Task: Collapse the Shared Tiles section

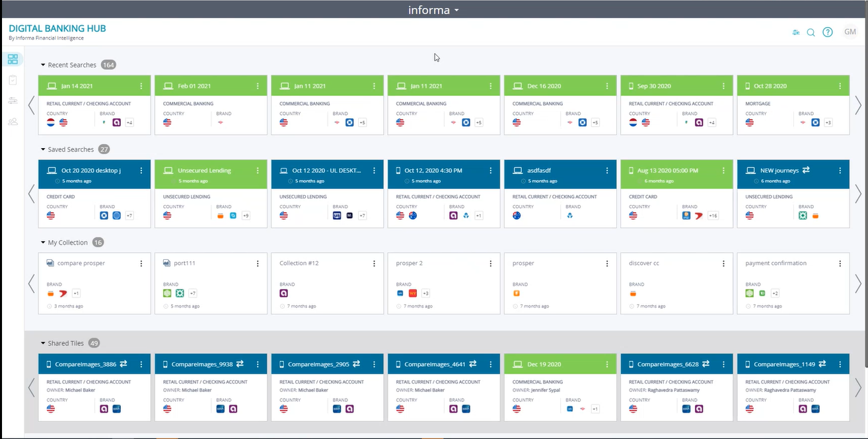Action: click(44, 343)
